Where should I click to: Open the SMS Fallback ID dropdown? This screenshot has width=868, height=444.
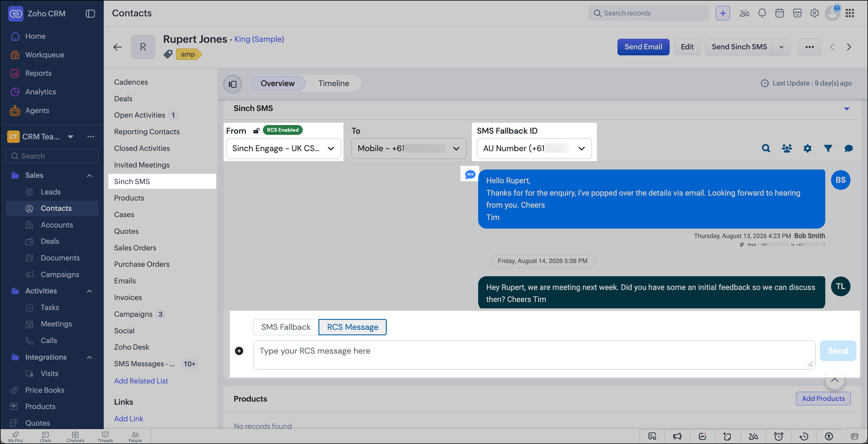(534, 149)
